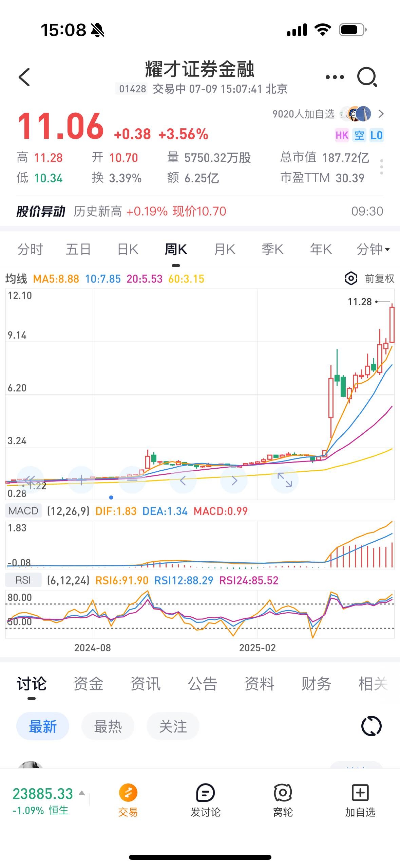Filter discussions by 最新
400x868 pixels.
(43, 726)
